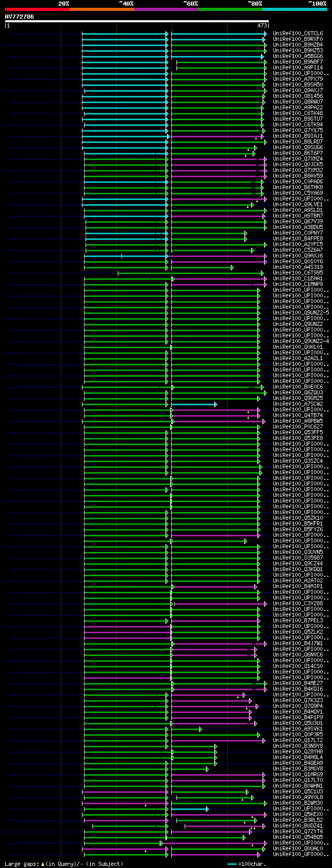The height and width of the screenshot is (868, 332).
Task: Select the UniRef100_B4ME27 label
Action: (x=298, y=684)
